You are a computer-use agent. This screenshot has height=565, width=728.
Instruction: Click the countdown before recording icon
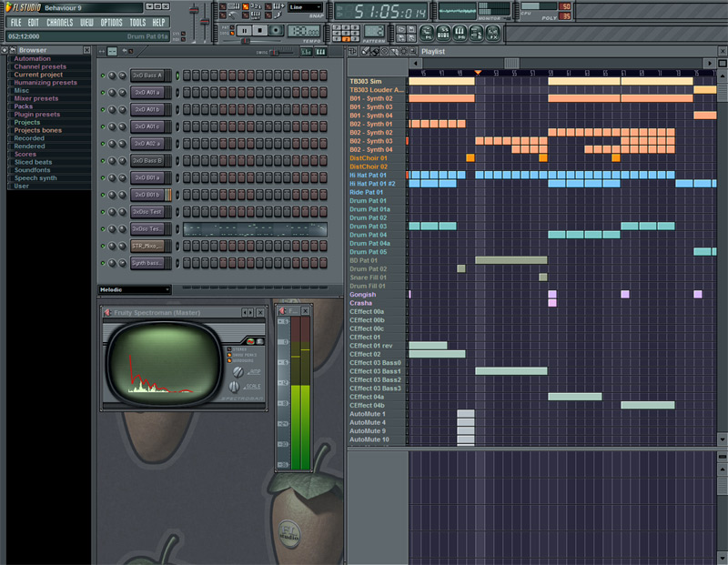(257, 6)
